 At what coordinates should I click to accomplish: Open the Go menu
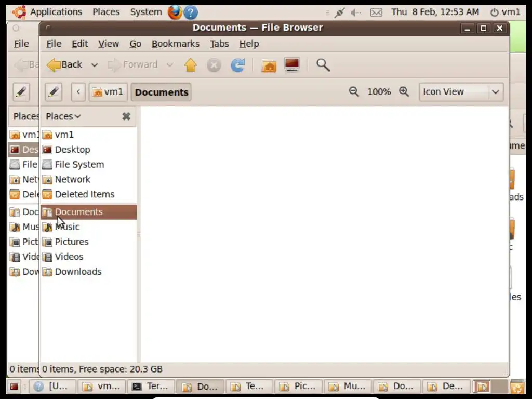click(135, 44)
